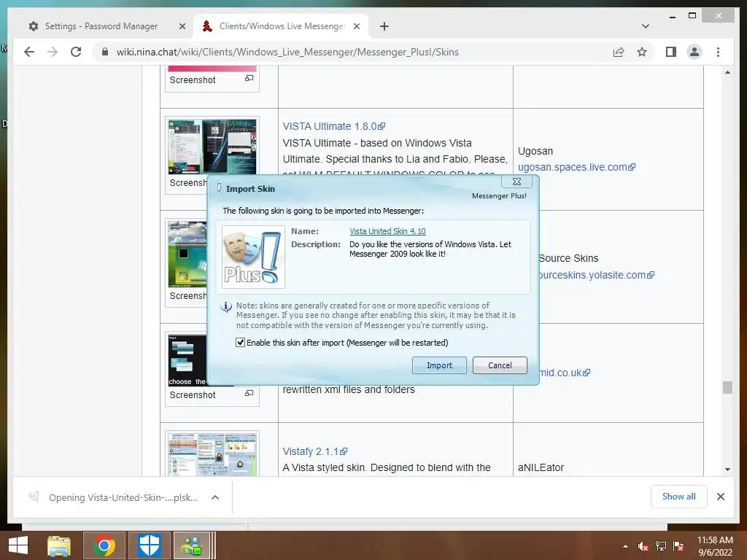This screenshot has width=747, height=560.
Task: Click the info note icon in the dialog
Action: pos(226,307)
